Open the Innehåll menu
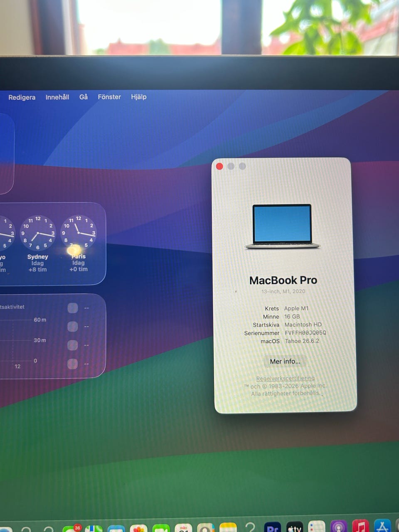Image resolution: width=399 pixels, height=532 pixels. point(57,97)
